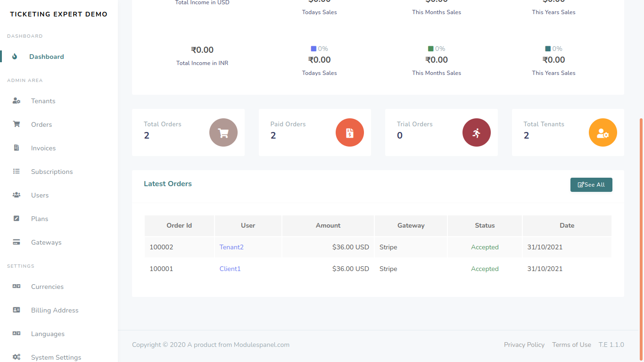Select the Subscriptions list icon
The width and height of the screenshot is (644, 362).
[x=16, y=171]
